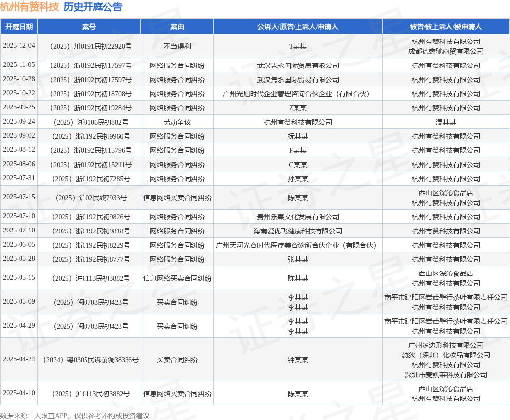510x420 pixels.
Task: Click plaintiff 钟某某
Action: point(297,360)
